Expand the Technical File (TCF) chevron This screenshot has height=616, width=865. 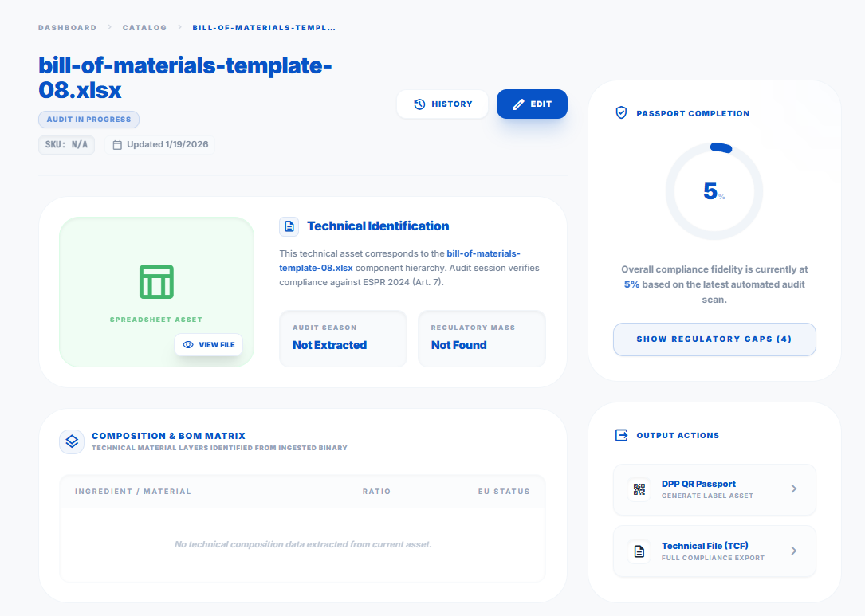[x=793, y=551]
